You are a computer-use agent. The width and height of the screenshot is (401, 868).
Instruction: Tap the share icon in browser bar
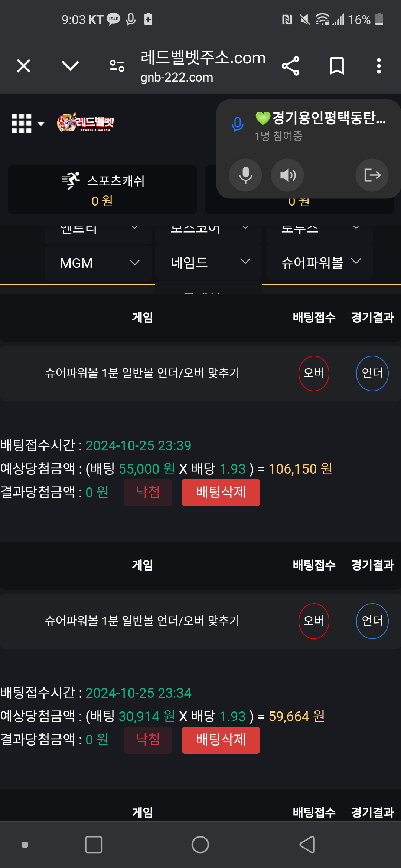coord(290,66)
